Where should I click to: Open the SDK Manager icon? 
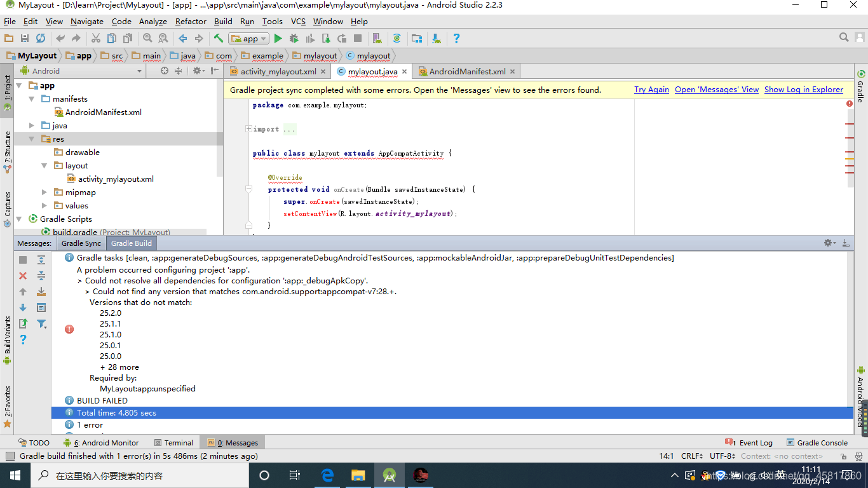(x=437, y=39)
